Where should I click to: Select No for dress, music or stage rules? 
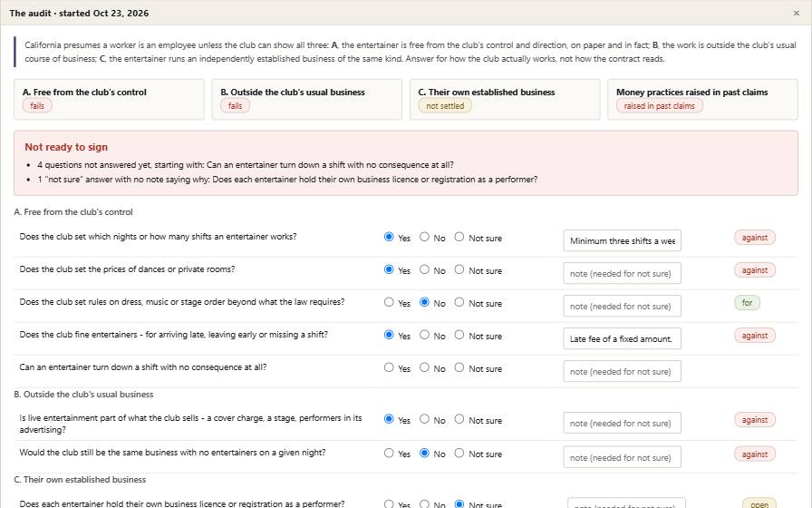(x=424, y=302)
